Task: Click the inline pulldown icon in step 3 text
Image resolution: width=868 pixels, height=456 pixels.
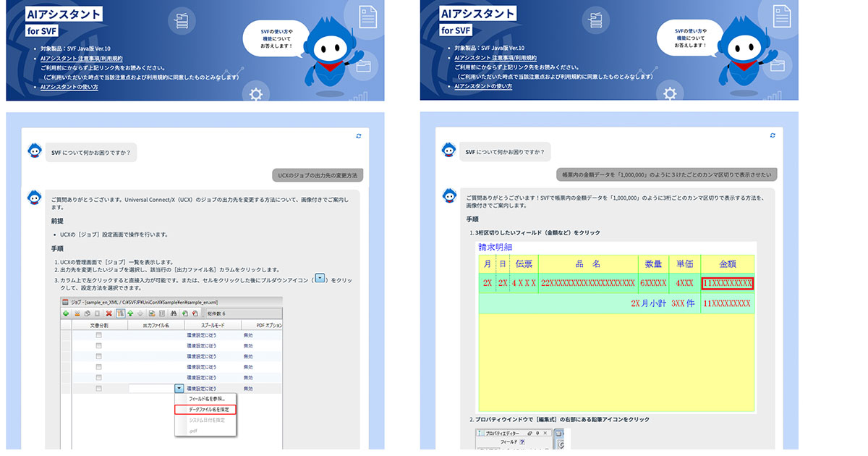Action: coord(320,278)
